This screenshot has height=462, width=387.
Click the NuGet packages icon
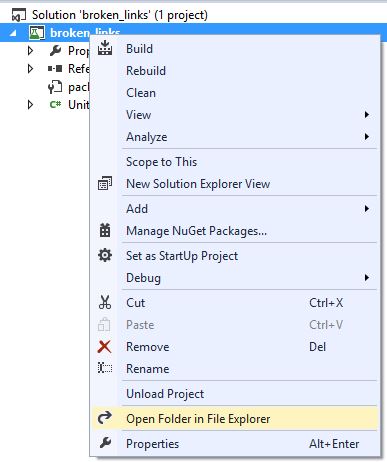pyautogui.click(x=105, y=230)
